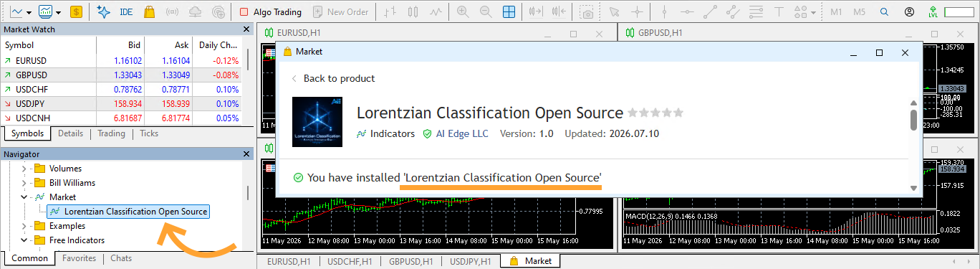The height and width of the screenshot is (269, 980).
Task: Expand the Bill Williams folder
Action: click(24, 183)
